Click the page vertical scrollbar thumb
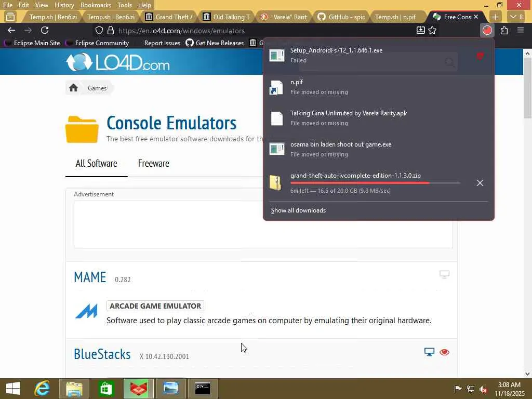532x399 pixels. (x=528, y=88)
